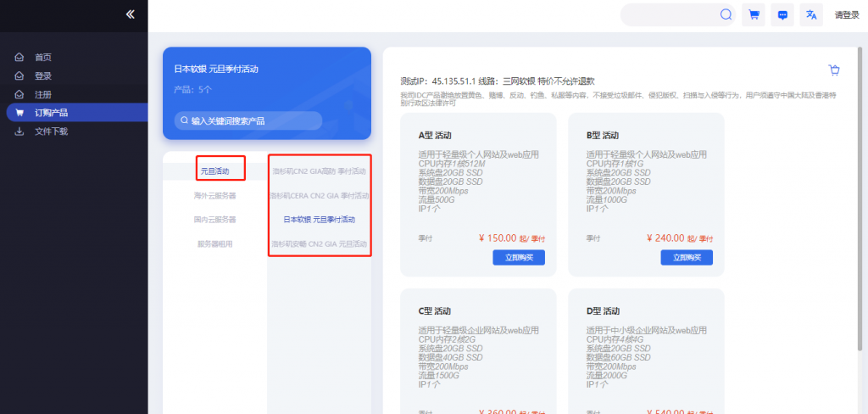Click the icon beside 登录 in the sidebar

click(x=19, y=76)
